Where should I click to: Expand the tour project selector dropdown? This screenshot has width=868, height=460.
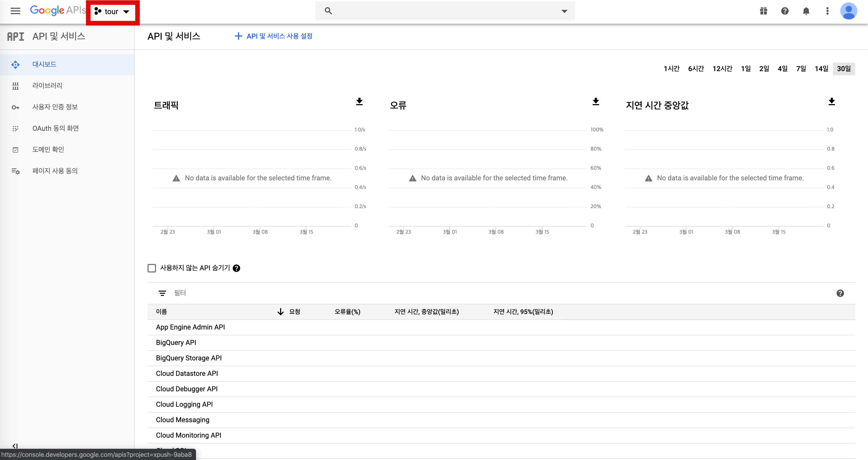pyautogui.click(x=113, y=12)
